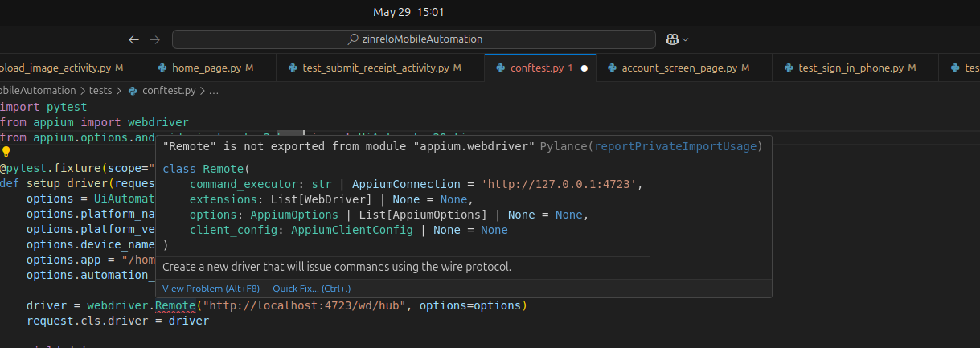Image resolution: width=980 pixels, height=348 pixels.
Task: Switch to the test_submit_receipt_activity.py tab
Action: [x=375, y=68]
